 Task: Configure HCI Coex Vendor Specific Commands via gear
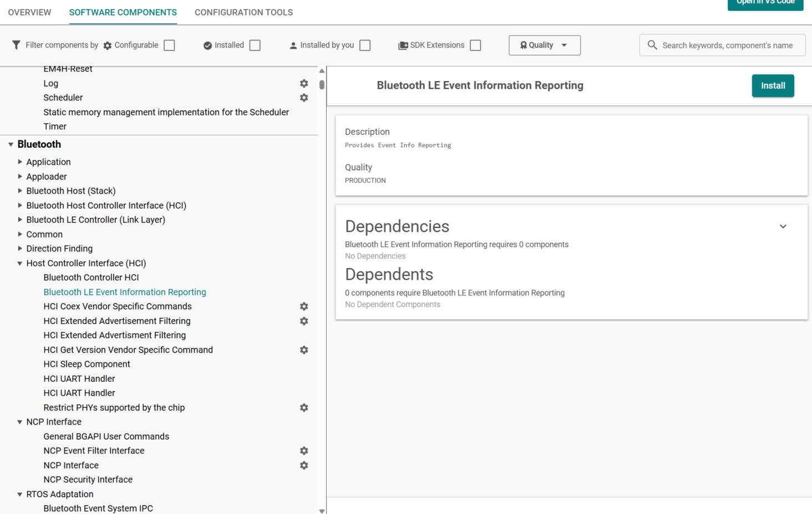[304, 306]
